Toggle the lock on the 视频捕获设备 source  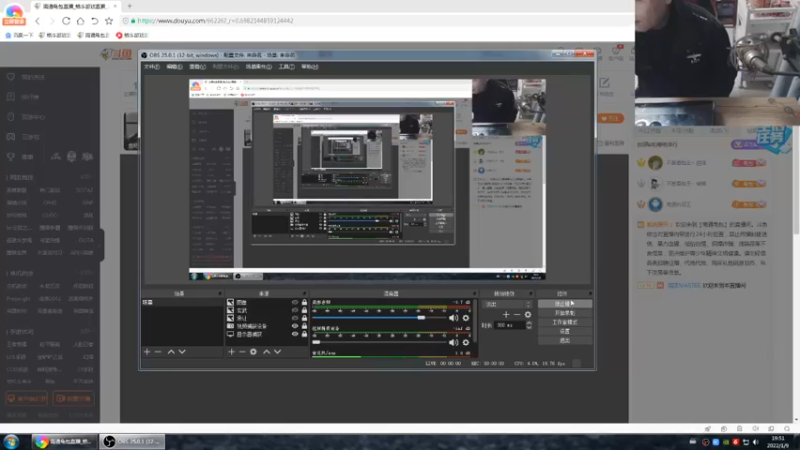[305, 326]
